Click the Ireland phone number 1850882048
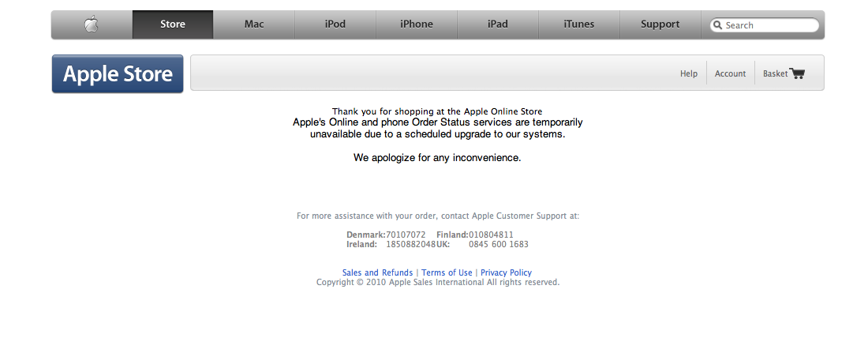The height and width of the screenshot is (338, 868). coord(411,244)
